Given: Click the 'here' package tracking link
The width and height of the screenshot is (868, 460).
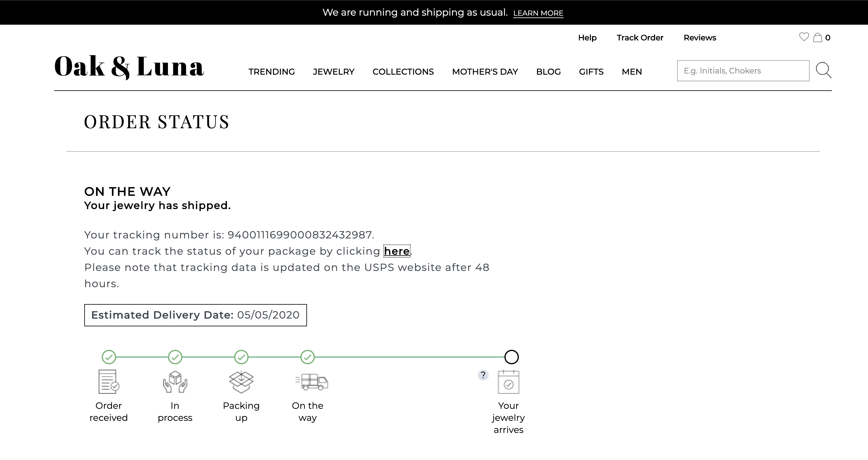Looking at the screenshot, I should coord(397,251).
